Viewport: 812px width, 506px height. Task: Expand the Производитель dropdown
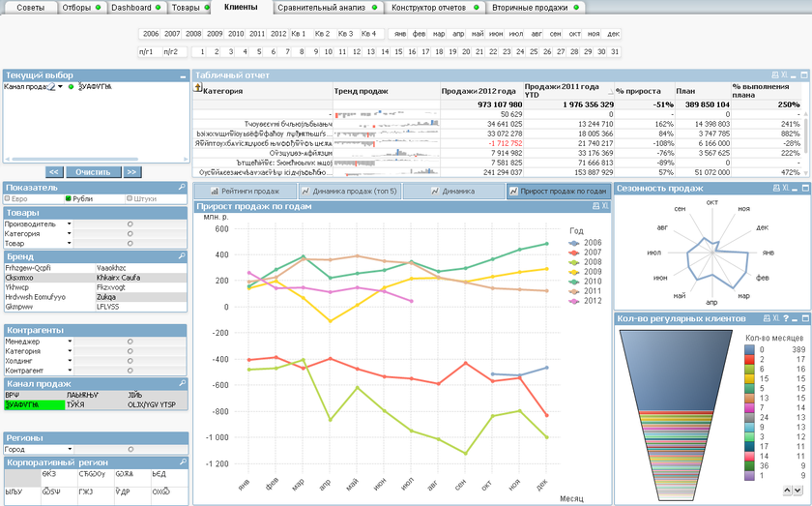(71, 223)
